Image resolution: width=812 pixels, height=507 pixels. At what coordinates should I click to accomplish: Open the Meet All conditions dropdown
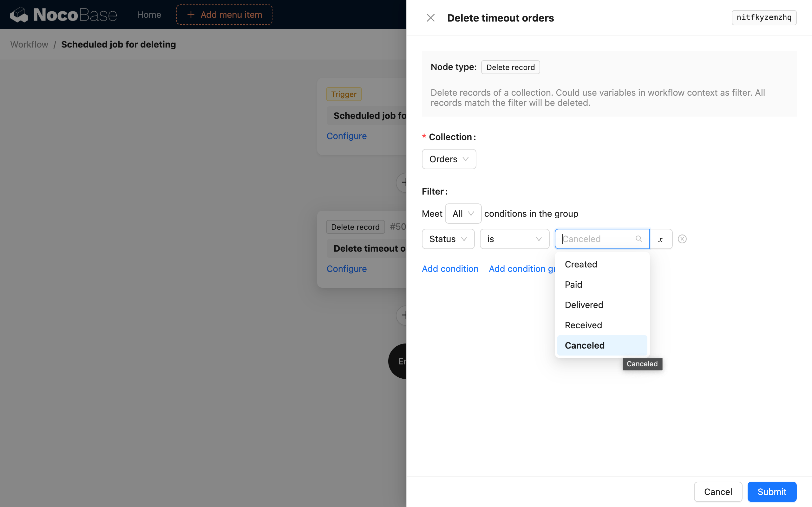coord(463,214)
